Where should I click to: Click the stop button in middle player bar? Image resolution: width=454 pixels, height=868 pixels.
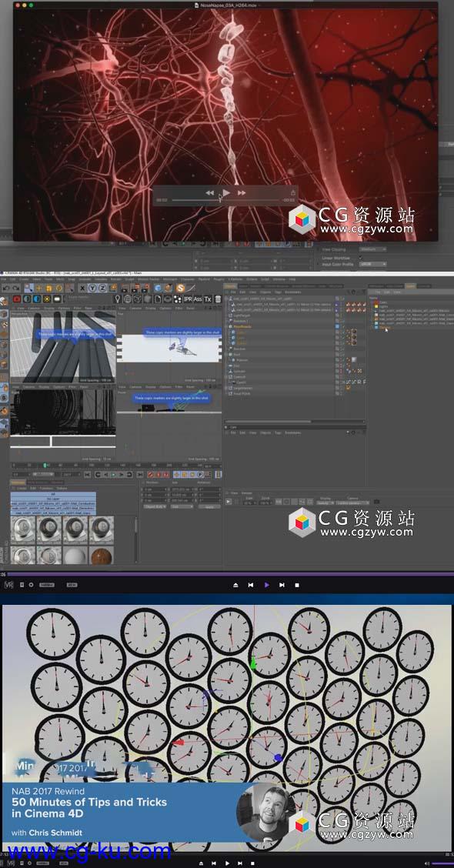[x=297, y=585]
